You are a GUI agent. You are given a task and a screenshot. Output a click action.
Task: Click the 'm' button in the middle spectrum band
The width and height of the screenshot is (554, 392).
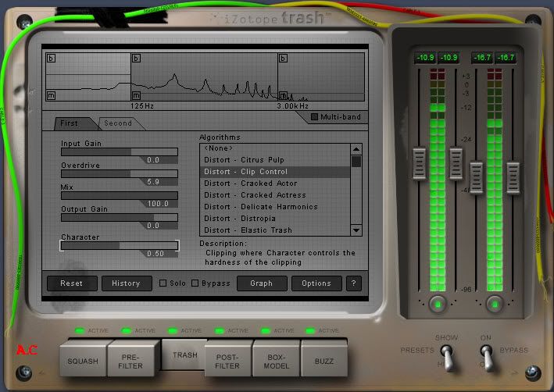(x=136, y=95)
